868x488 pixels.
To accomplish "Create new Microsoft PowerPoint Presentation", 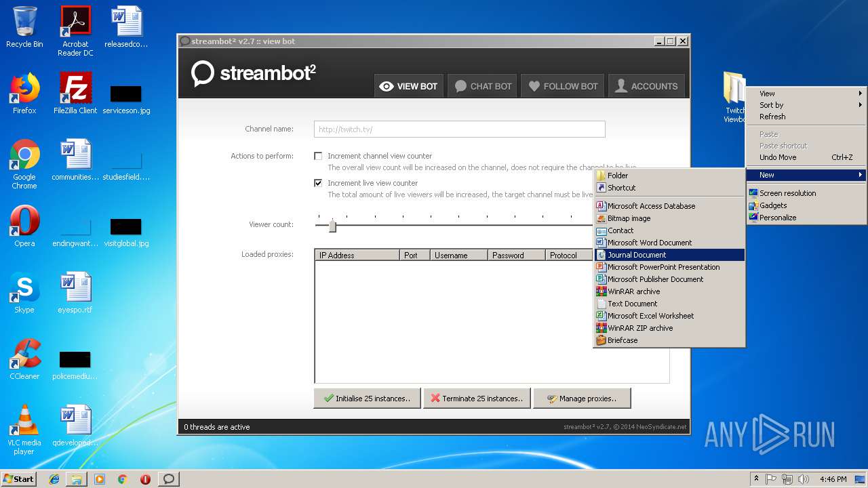I will pos(669,267).
